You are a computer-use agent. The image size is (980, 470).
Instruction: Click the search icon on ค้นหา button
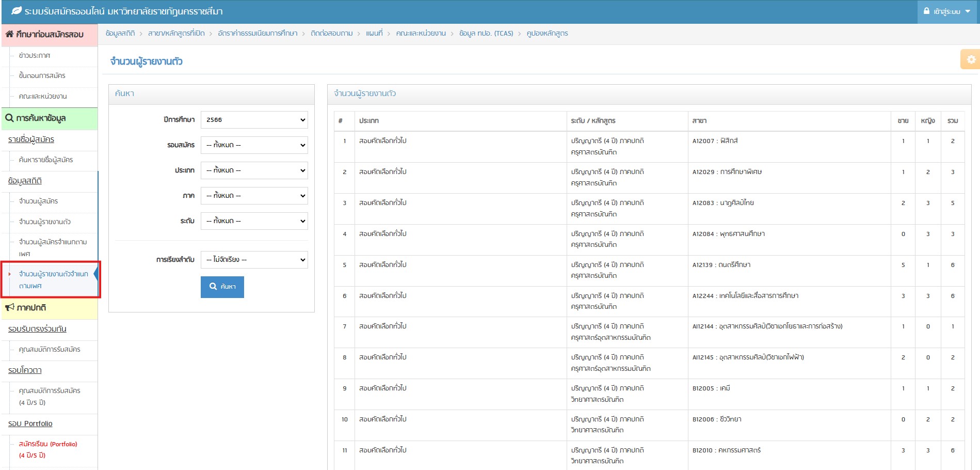tap(213, 287)
